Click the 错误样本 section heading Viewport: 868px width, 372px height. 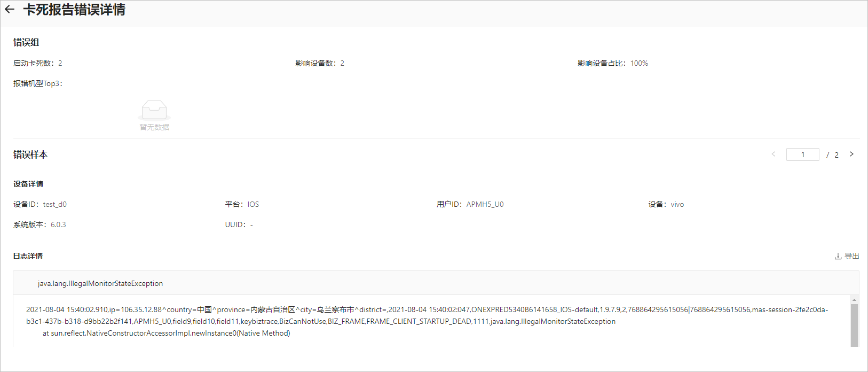point(30,154)
